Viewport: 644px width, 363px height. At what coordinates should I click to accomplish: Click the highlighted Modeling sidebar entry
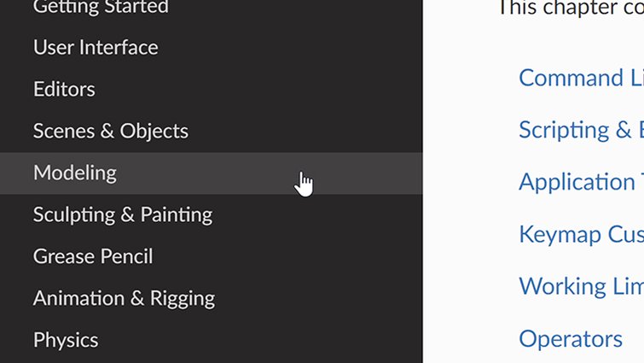tap(75, 173)
